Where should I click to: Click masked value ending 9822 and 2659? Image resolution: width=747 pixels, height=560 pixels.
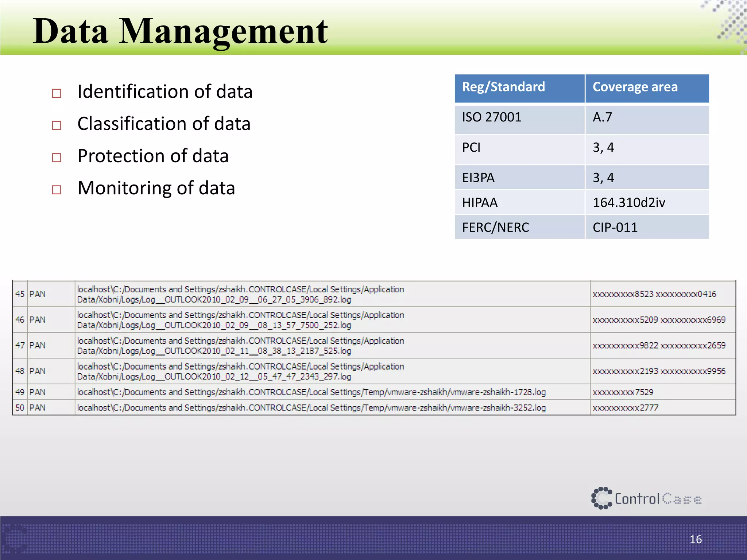(x=659, y=345)
